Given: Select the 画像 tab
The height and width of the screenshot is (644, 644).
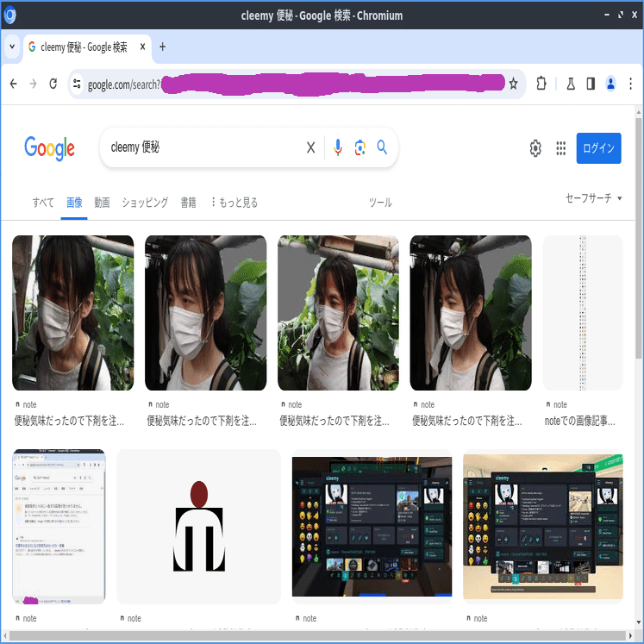Looking at the screenshot, I should tap(74, 203).
